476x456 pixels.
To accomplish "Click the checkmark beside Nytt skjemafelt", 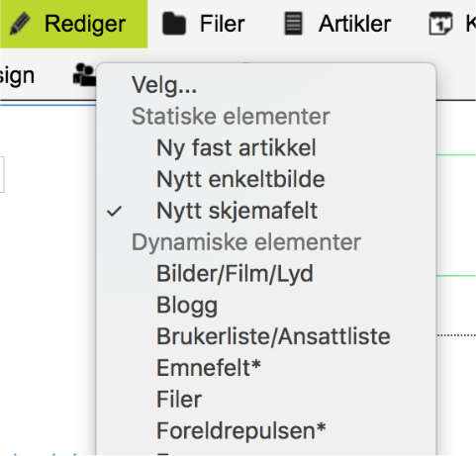I will point(115,212).
